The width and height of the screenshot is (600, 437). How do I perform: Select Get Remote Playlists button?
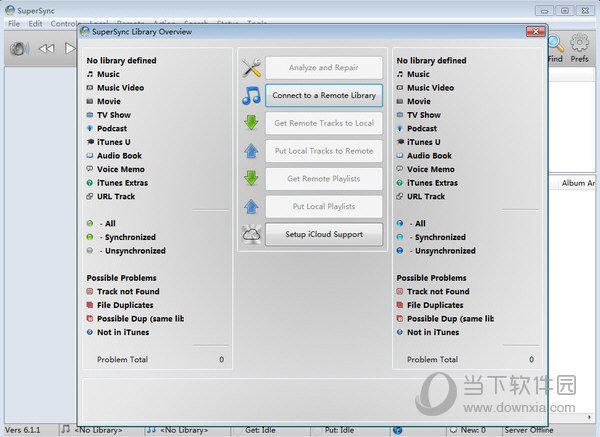324,178
